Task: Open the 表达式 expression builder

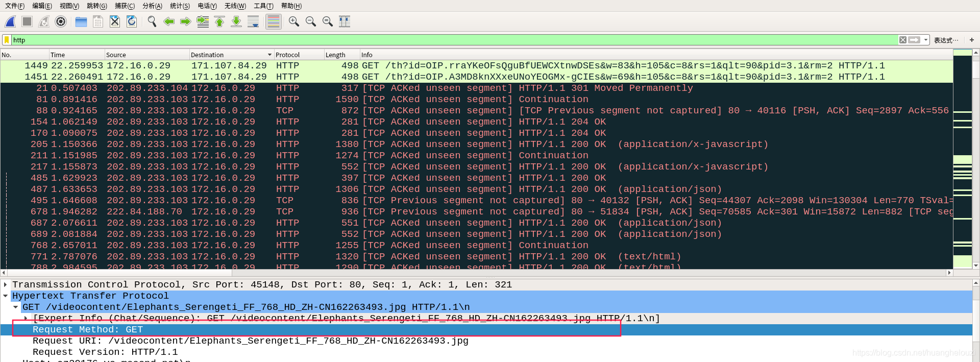Action: pos(946,40)
